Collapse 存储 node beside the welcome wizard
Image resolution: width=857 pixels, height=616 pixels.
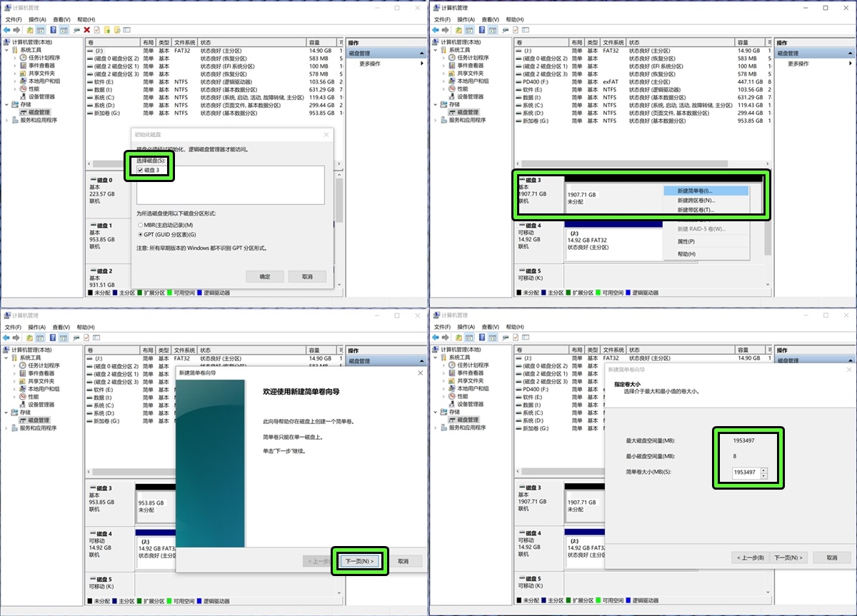pyautogui.click(x=6, y=412)
